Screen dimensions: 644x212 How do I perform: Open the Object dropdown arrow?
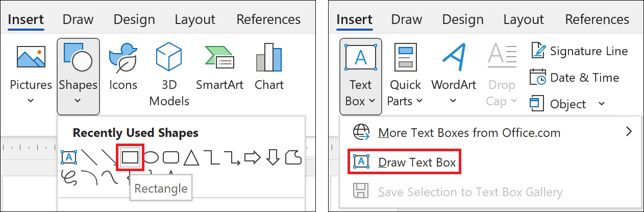tap(602, 104)
